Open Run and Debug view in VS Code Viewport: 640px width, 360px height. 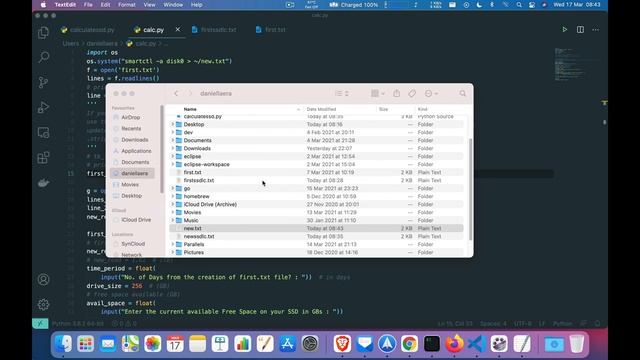pos(43,107)
